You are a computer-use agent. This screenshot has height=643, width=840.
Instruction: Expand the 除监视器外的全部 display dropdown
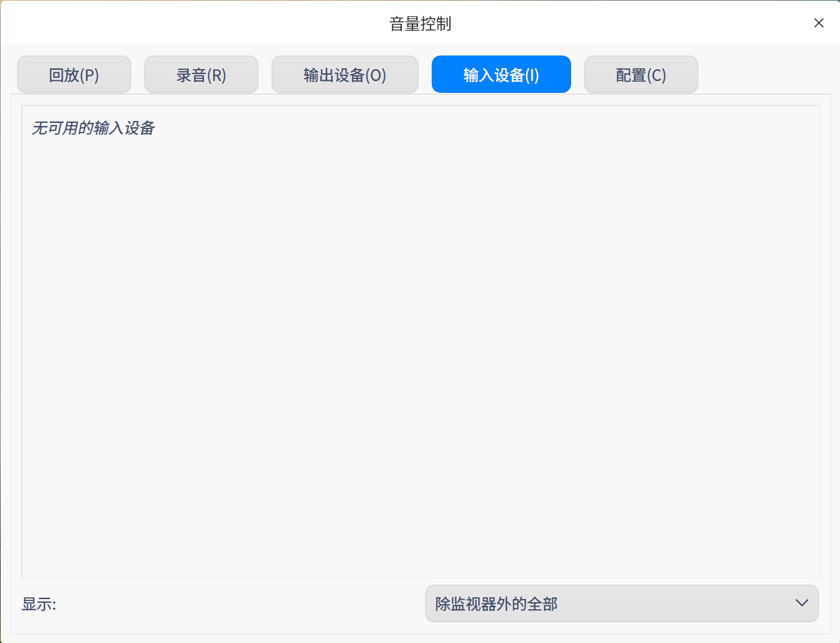622,603
